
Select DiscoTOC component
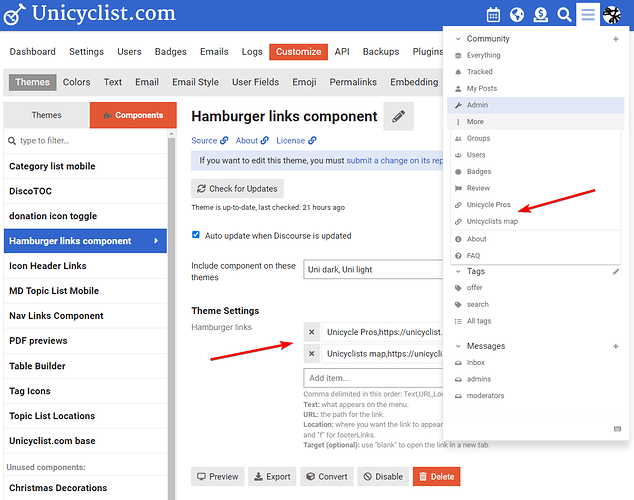click(x=85, y=191)
